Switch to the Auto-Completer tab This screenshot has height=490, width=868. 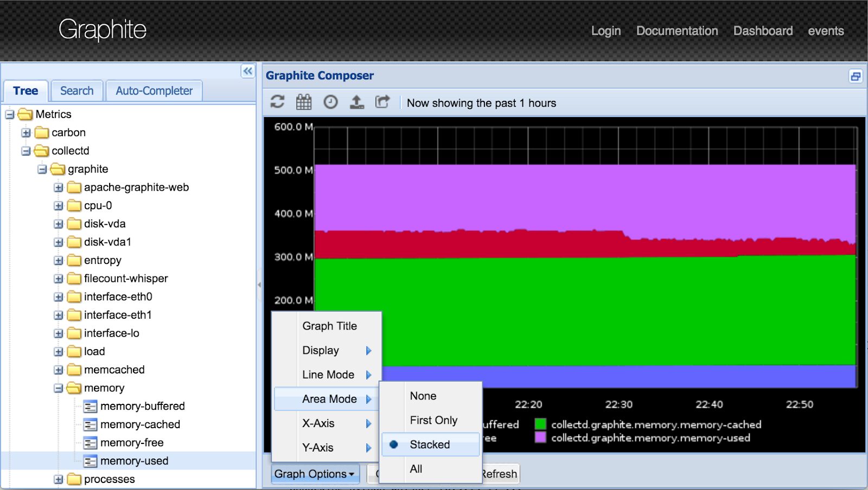click(154, 91)
